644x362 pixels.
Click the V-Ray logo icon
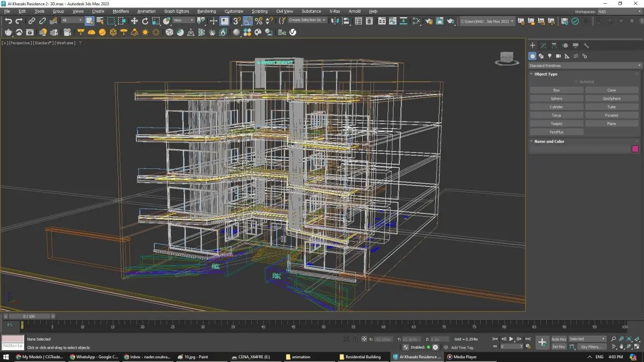[x=293, y=32]
